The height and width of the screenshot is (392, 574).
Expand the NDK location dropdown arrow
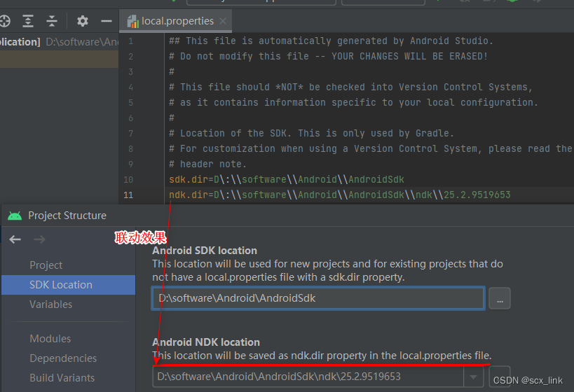(473, 377)
